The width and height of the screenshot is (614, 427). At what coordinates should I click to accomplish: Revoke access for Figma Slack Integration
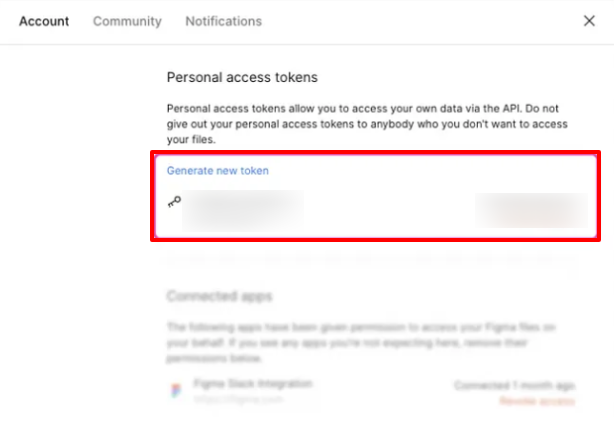537,401
